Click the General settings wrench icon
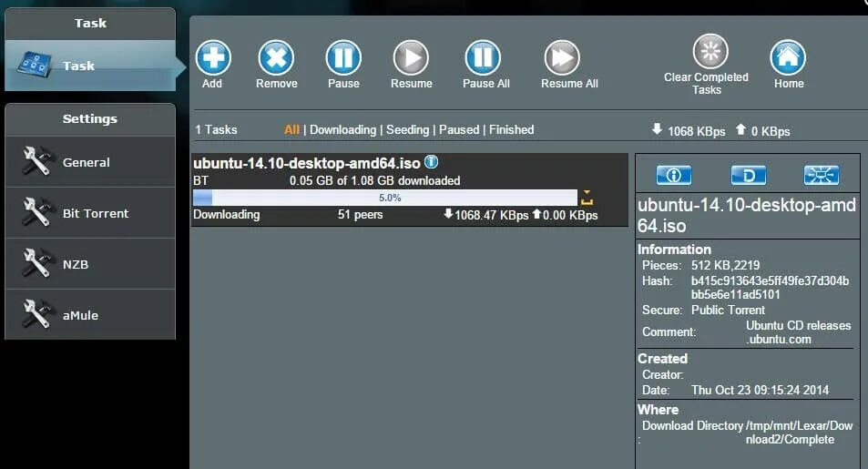Image resolution: width=868 pixels, height=469 pixels. pyautogui.click(x=37, y=161)
